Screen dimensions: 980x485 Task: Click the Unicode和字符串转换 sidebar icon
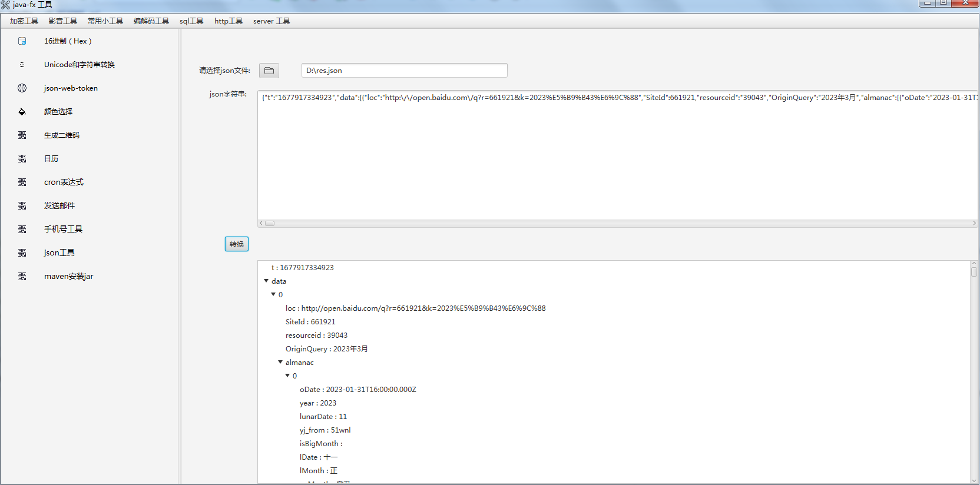22,65
